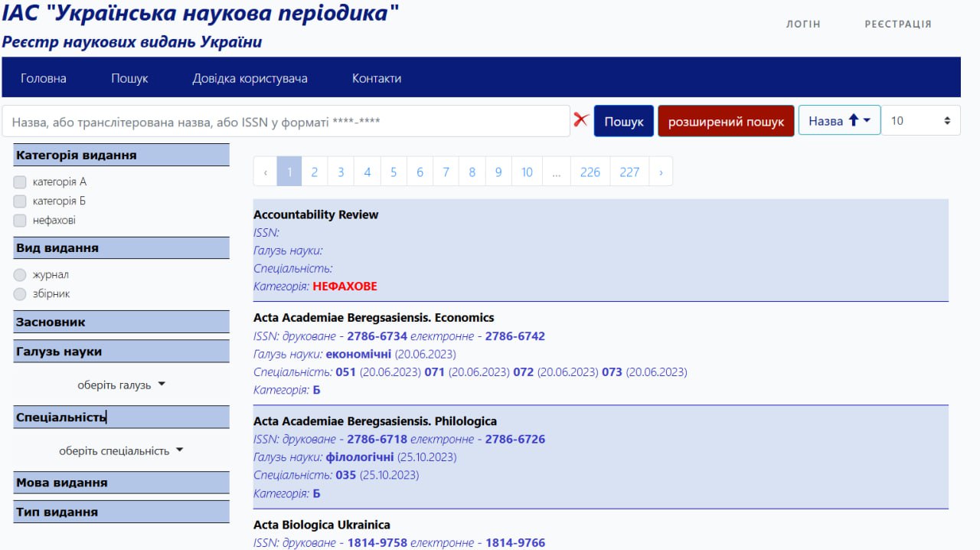The height and width of the screenshot is (550, 980).
Task: Click the red X clear search icon
Action: (x=581, y=120)
